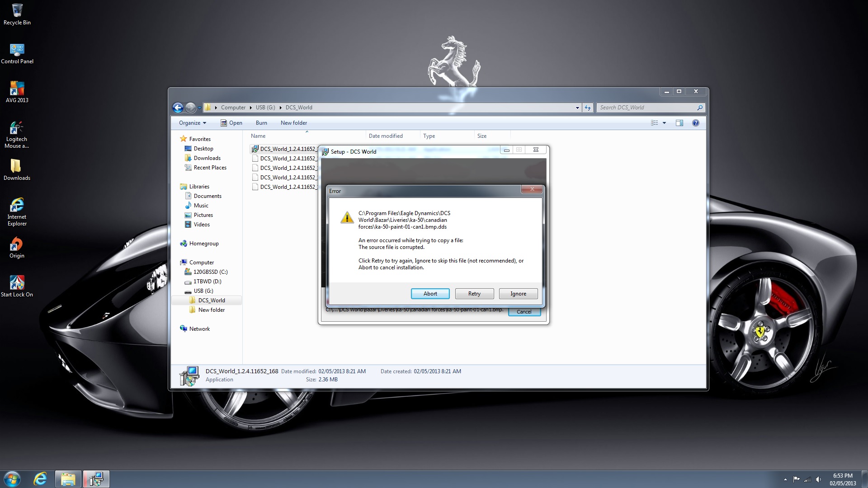Click Abort in the Error dialog
The height and width of the screenshot is (488, 868).
430,294
